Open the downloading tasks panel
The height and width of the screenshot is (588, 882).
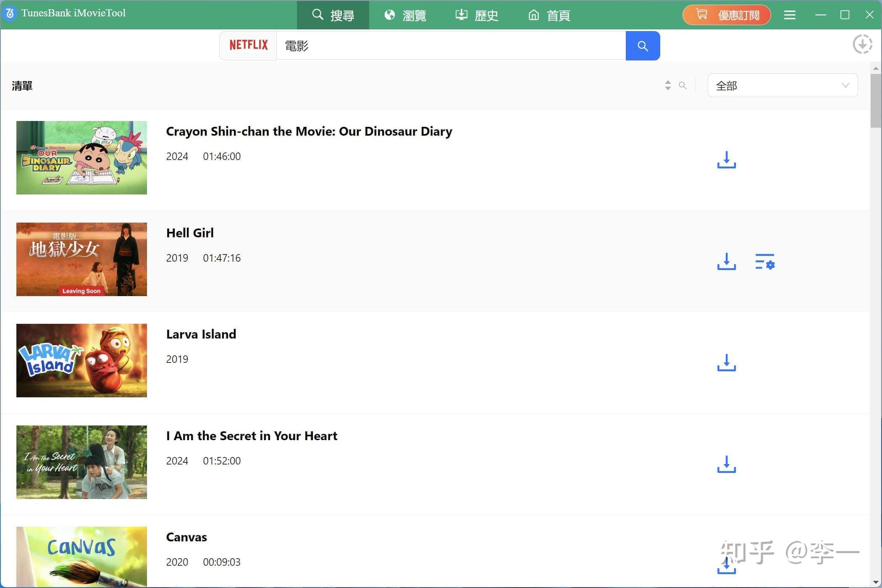tap(863, 44)
